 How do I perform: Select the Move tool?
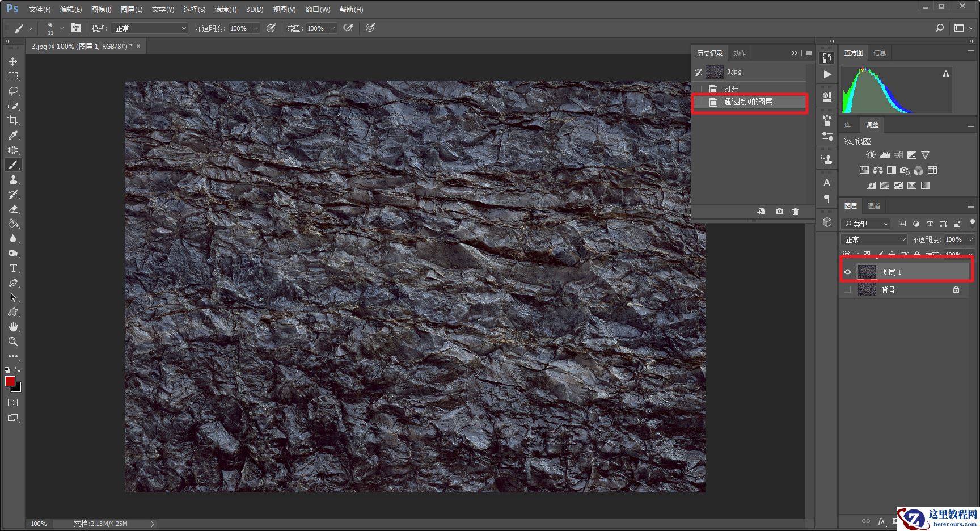[13, 61]
